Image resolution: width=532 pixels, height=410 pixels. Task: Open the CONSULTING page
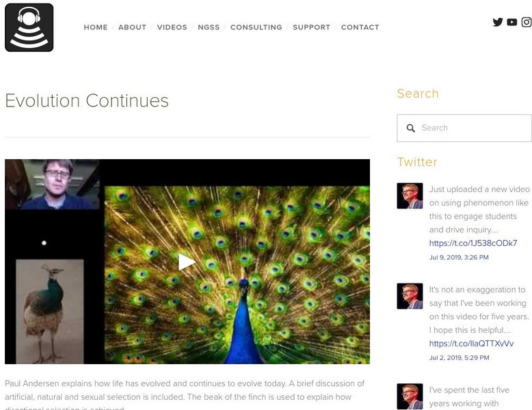[x=256, y=27]
